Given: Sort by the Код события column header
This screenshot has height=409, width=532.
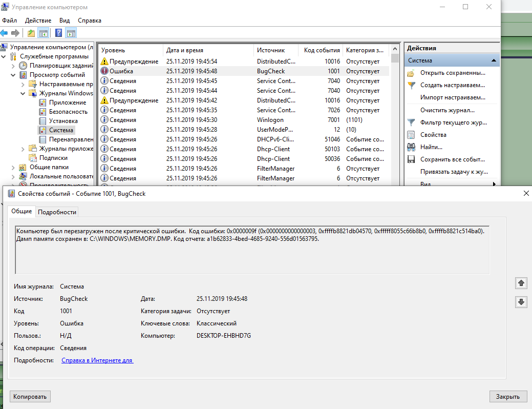Looking at the screenshot, I should tap(321, 50).
